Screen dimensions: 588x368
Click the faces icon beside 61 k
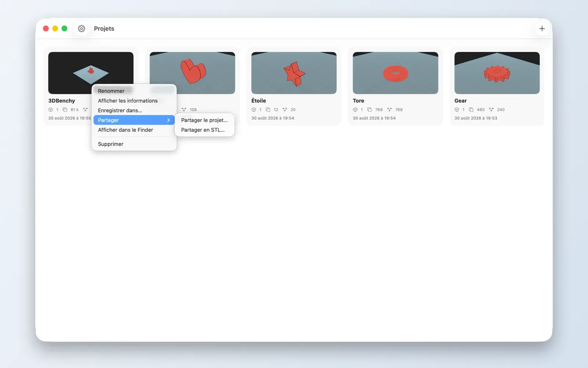coord(65,110)
